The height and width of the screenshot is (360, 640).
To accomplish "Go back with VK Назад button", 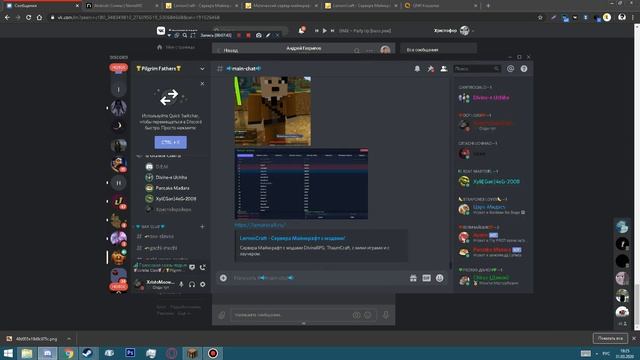I will (228, 50).
